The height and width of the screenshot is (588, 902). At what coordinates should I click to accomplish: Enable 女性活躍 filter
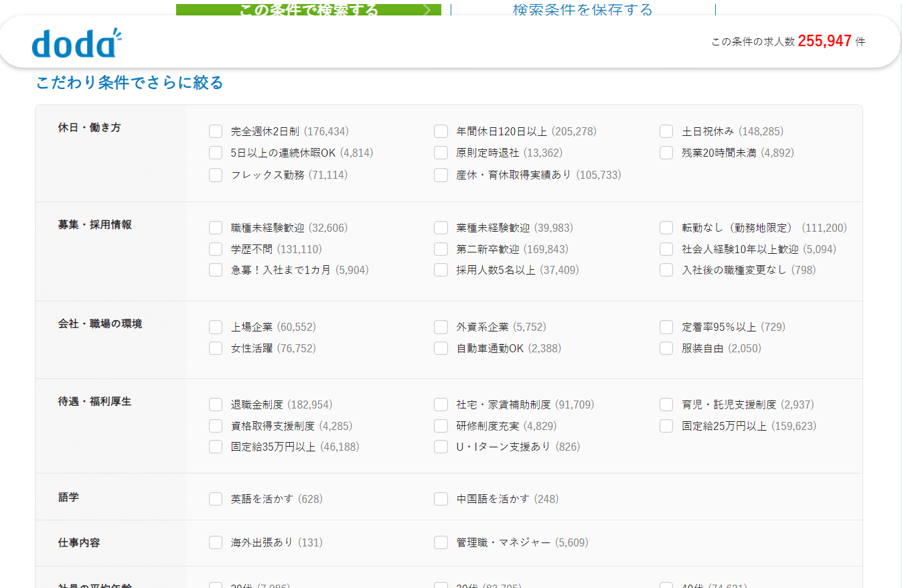coord(216,348)
